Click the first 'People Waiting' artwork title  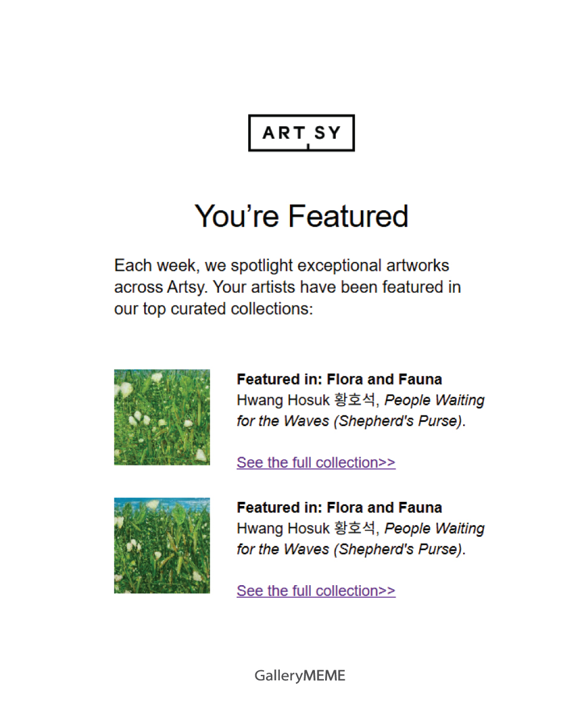[x=435, y=400]
